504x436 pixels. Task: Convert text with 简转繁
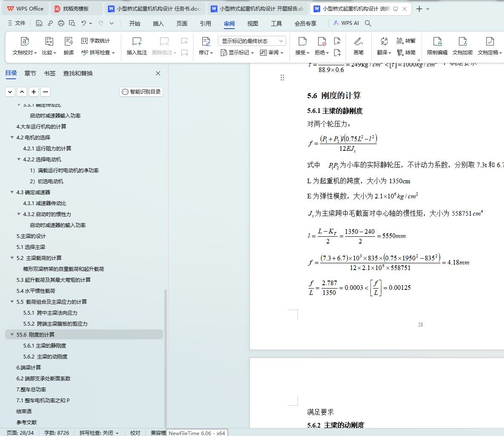pyautogui.click(x=406, y=41)
